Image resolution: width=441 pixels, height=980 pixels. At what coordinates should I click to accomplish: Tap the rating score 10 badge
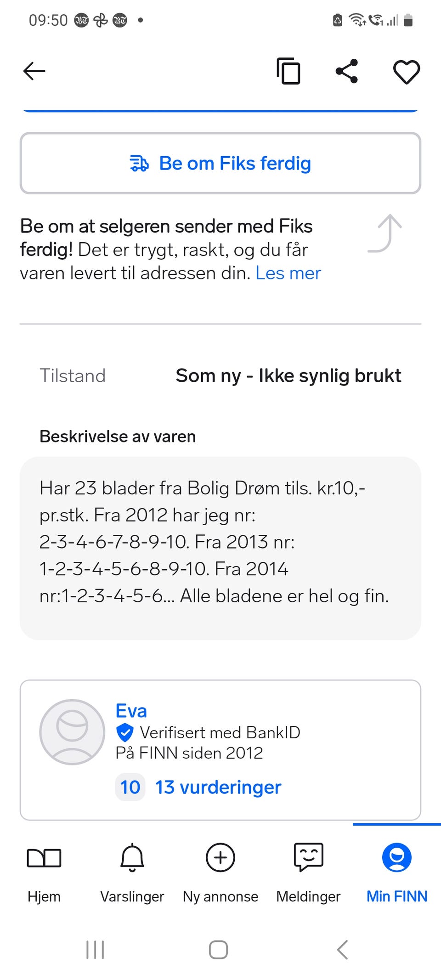pyautogui.click(x=130, y=787)
